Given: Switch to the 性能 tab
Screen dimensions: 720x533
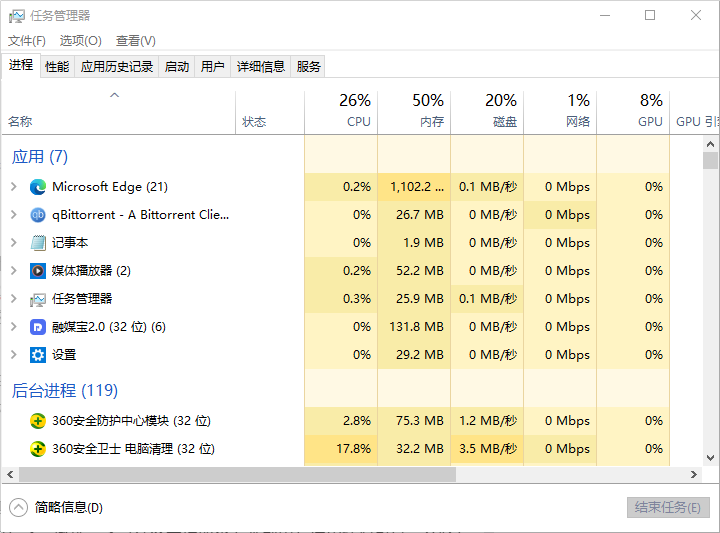Looking at the screenshot, I should pos(57,67).
